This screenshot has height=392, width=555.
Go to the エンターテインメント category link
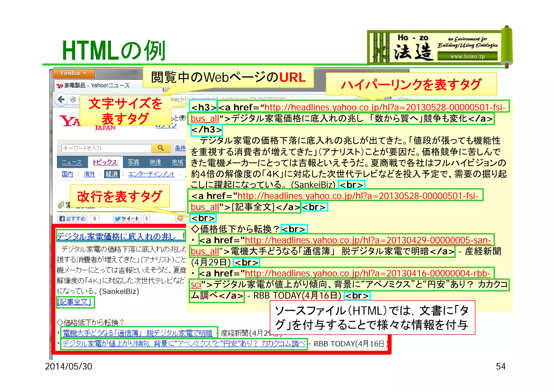pos(151,174)
